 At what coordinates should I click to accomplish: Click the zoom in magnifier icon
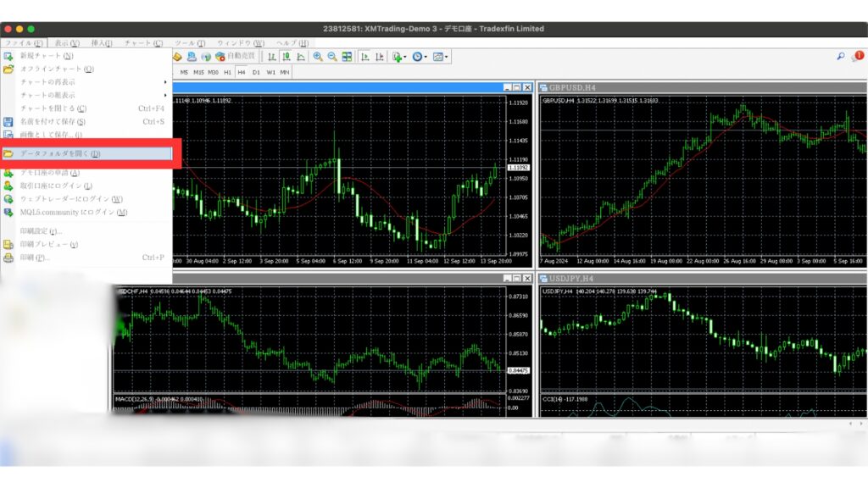coord(318,57)
